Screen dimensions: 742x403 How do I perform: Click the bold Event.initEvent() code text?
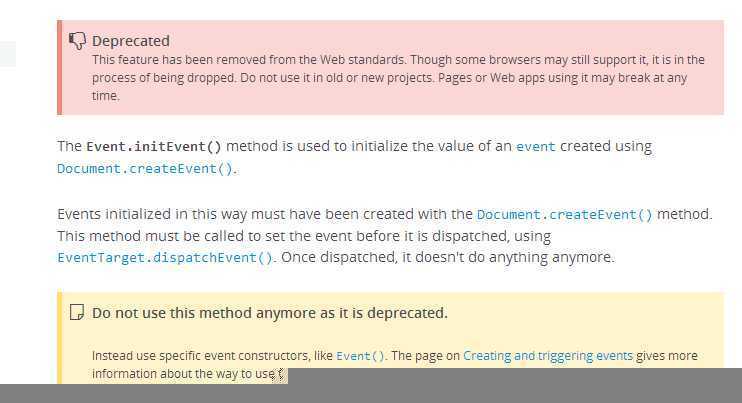point(154,147)
